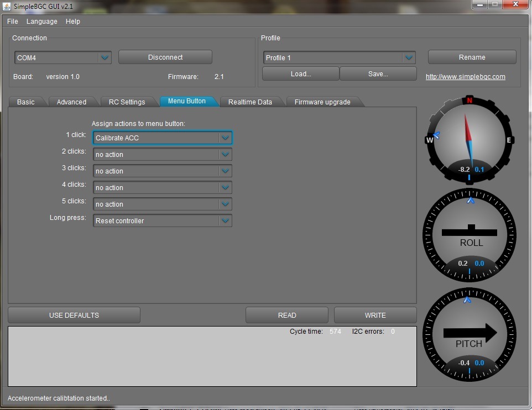Expand the Profile 1 dropdown
This screenshot has width=532, height=410.
(x=339, y=58)
